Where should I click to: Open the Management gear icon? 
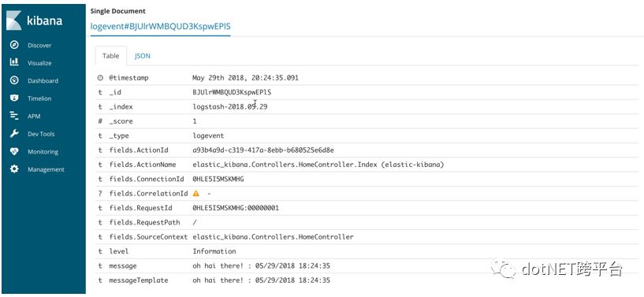coord(14,169)
